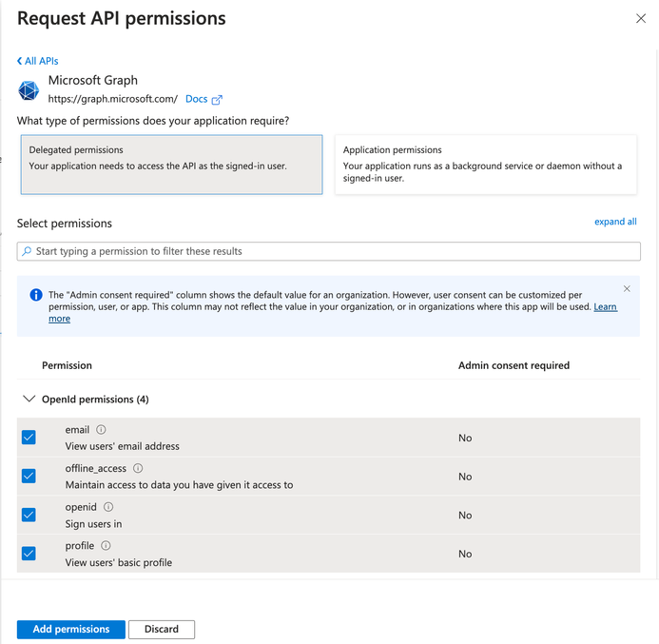Screen dimensions: 659x644
Task: Click expand all permissions link
Action: point(615,222)
